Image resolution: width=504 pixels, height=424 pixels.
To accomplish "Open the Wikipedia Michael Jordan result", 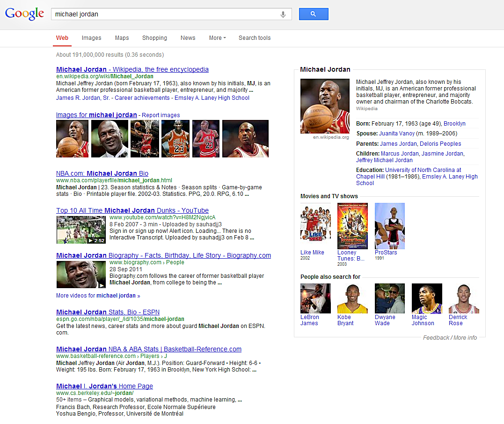I will coord(132,69).
